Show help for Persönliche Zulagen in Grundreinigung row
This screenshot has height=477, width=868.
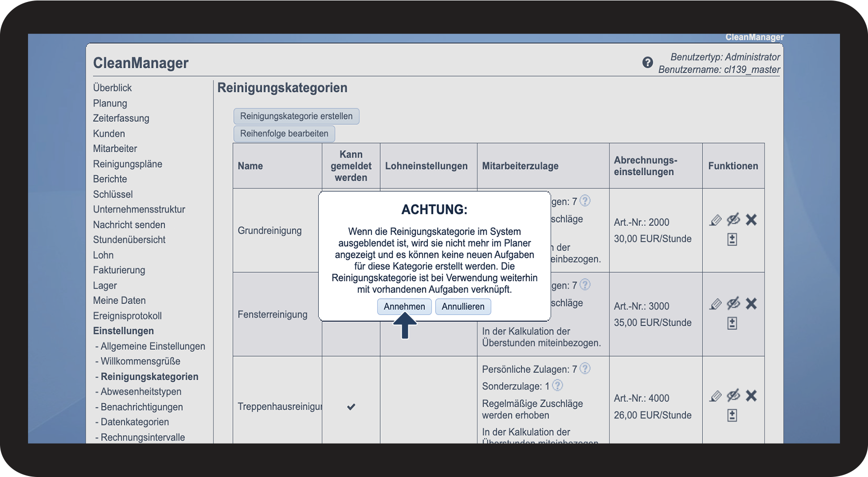(x=585, y=201)
